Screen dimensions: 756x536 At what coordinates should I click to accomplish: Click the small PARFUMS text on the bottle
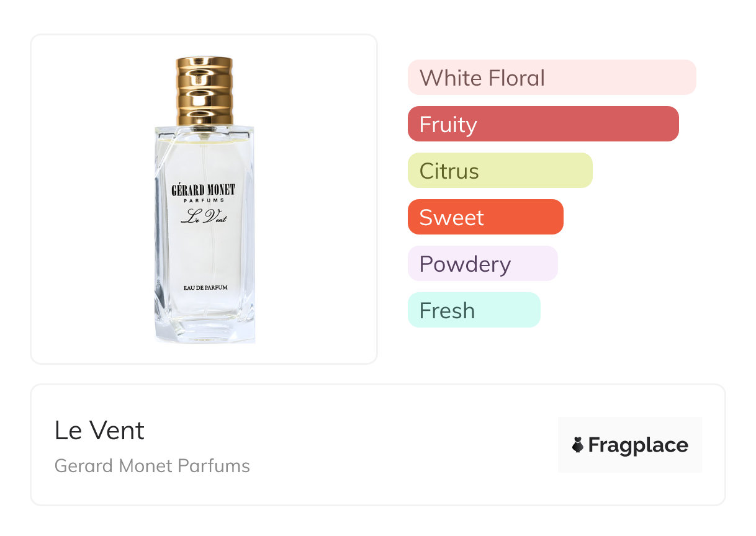point(204,200)
